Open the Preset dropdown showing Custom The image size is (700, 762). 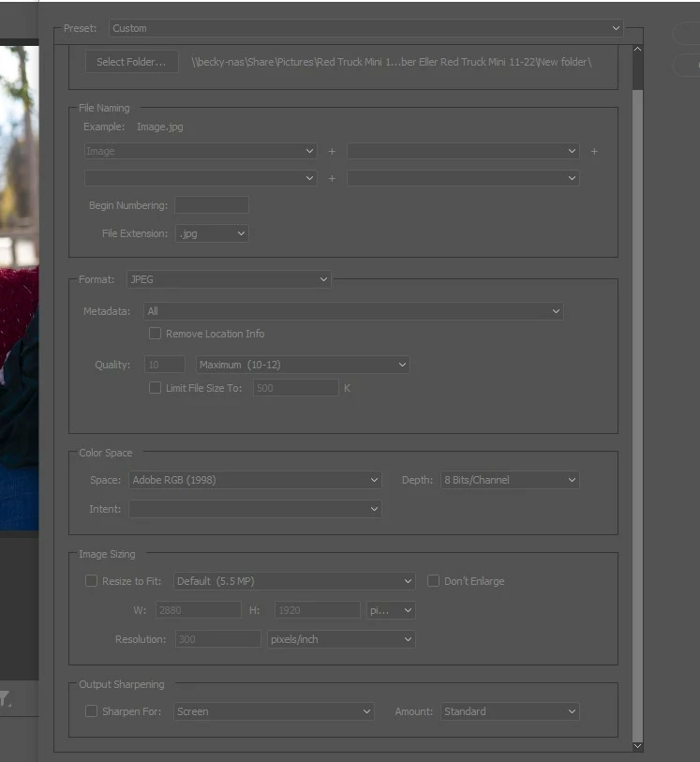click(365, 28)
